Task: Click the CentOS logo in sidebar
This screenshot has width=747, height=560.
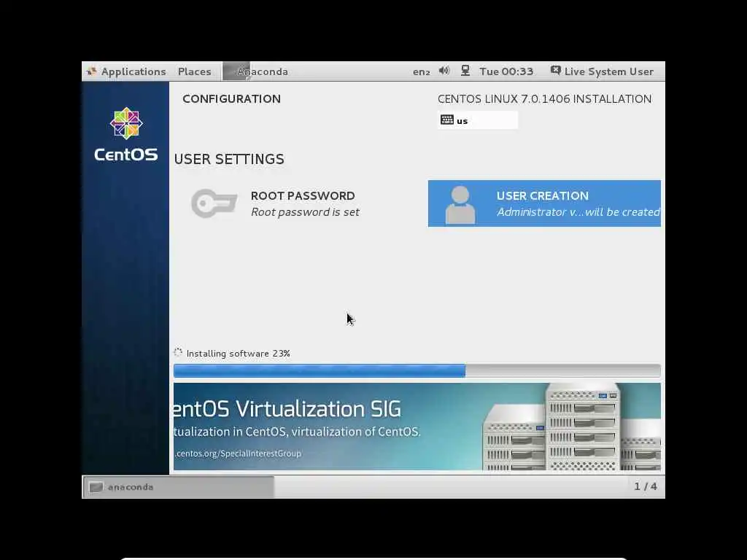Action: [125, 134]
